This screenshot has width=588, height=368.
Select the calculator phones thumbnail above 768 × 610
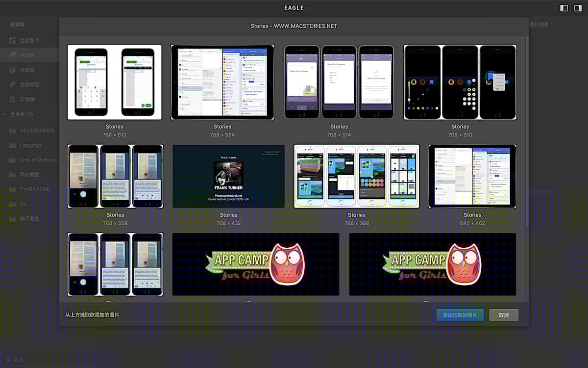pos(115,82)
